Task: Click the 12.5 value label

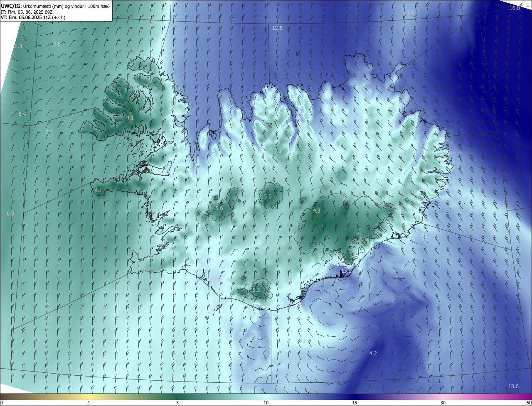Action: point(277,28)
